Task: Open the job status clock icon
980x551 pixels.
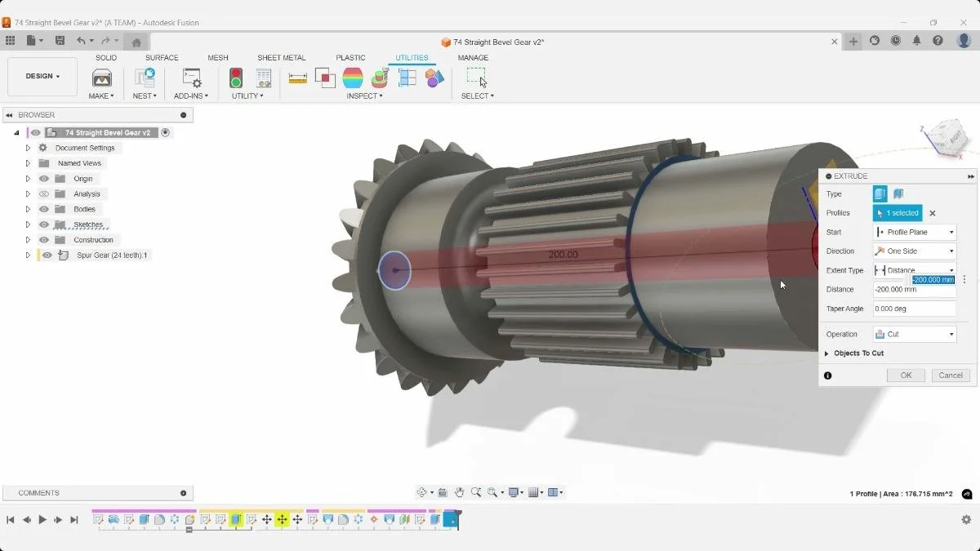Action: pyautogui.click(x=896, y=41)
